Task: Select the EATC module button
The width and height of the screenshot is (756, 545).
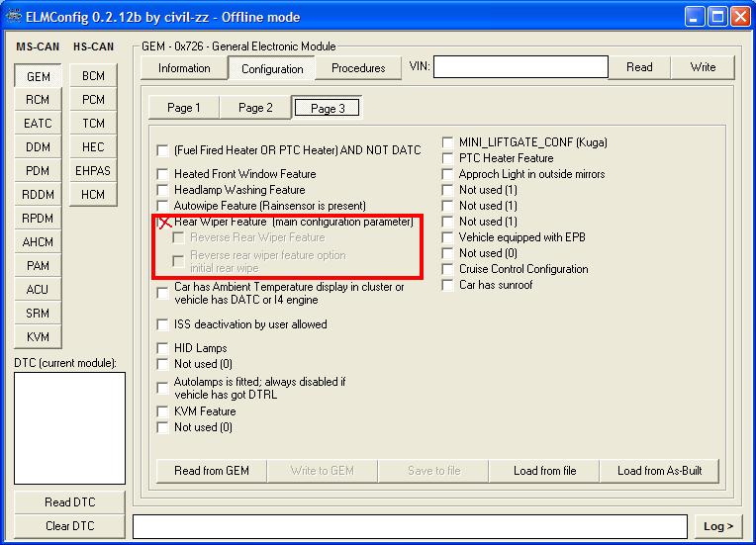Action: pyautogui.click(x=38, y=124)
